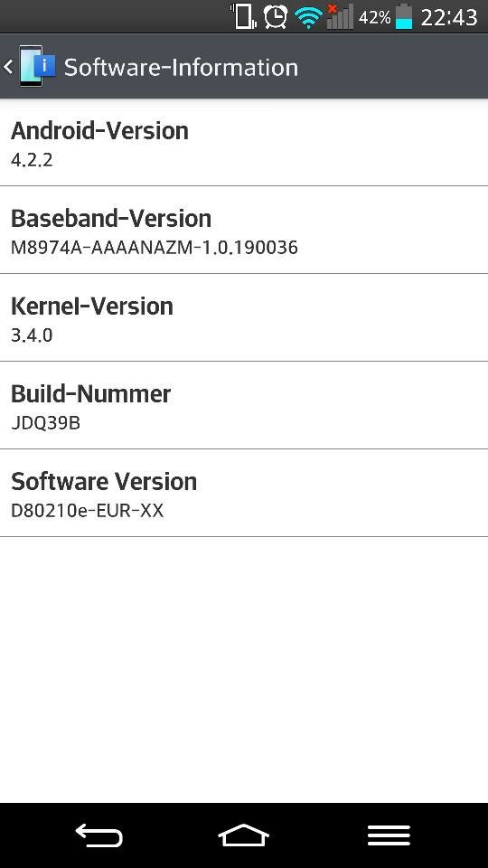Viewport: 488px width, 868px height.
Task: Tap the 22:43 clock in status bar
Action: (449, 18)
